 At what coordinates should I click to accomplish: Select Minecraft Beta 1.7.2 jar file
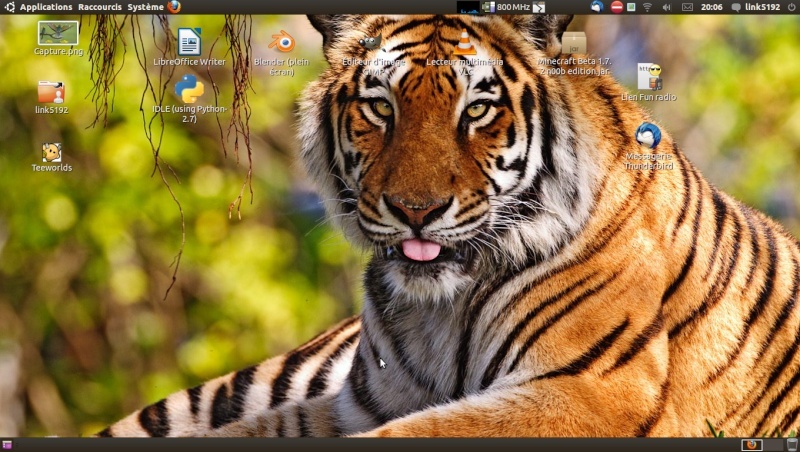(574, 54)
